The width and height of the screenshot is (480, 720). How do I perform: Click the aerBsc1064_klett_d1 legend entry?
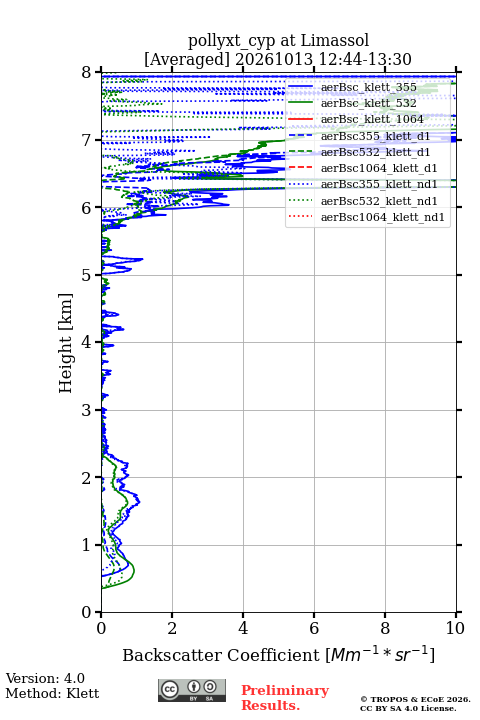click(379, 168)
